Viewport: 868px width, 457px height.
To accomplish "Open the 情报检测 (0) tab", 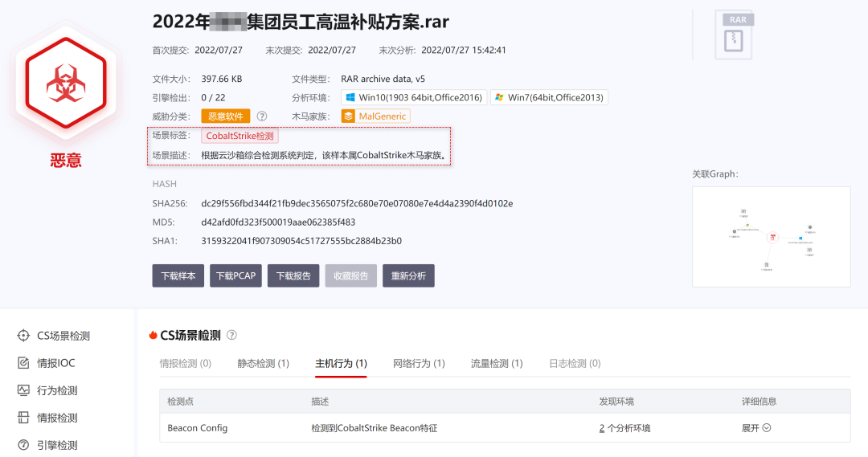I will point(186,364).
